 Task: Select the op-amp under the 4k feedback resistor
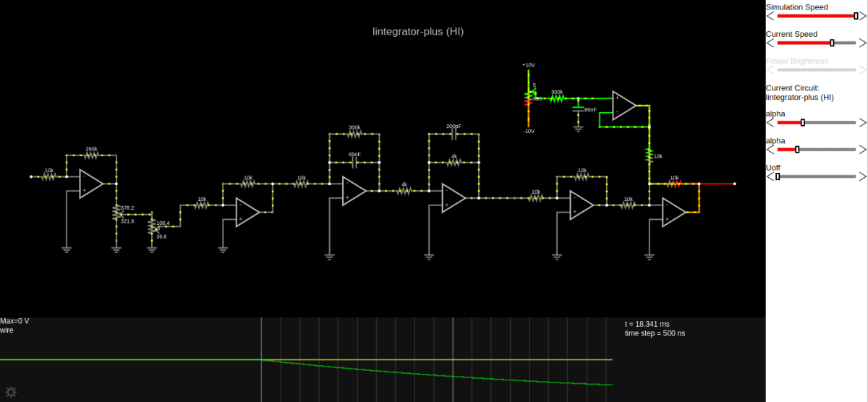454,198
